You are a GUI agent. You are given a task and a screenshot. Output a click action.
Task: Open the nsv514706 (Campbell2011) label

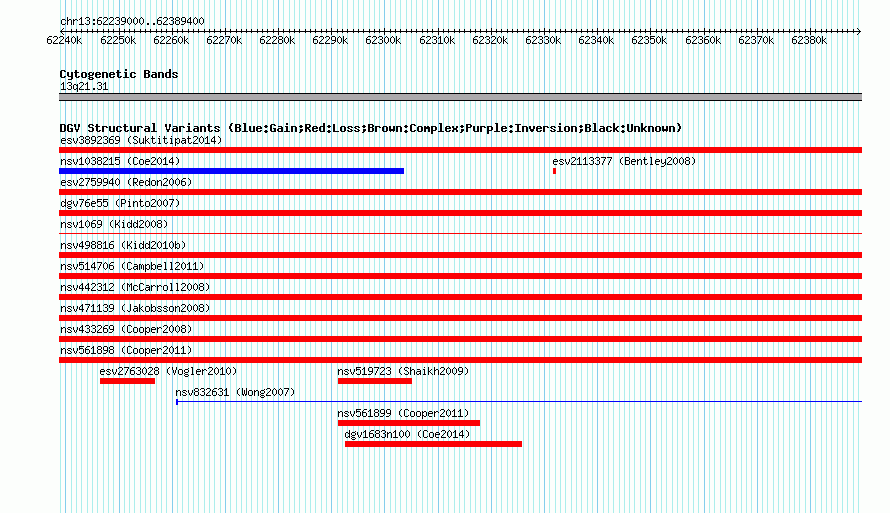coord(132,266)
